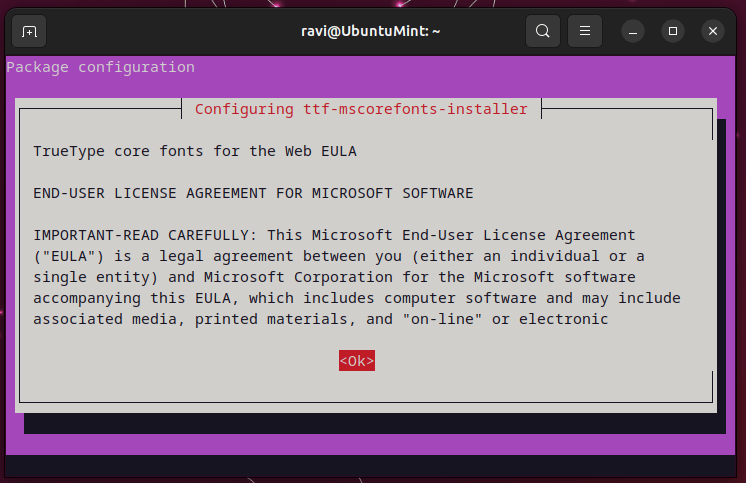This screenshot has height=483, width=746.
Task: Open the terminal search icon
Action: click(542, 31)
